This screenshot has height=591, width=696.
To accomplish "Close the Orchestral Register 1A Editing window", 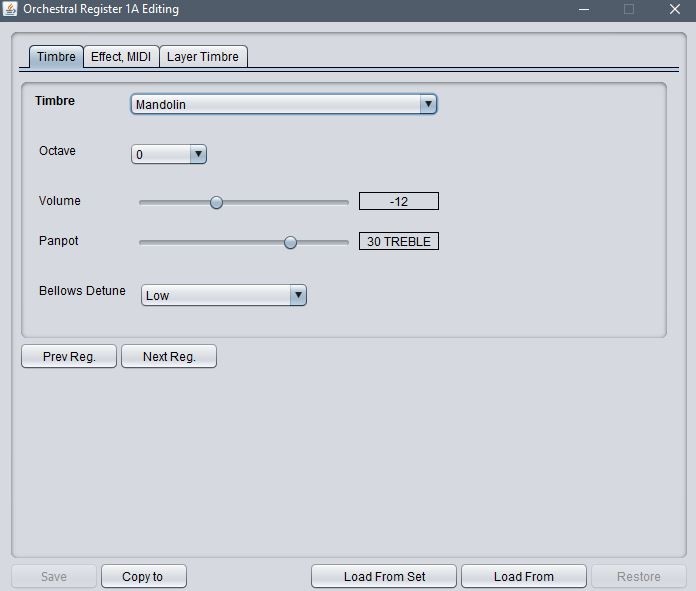I will (x=675, y=9).
